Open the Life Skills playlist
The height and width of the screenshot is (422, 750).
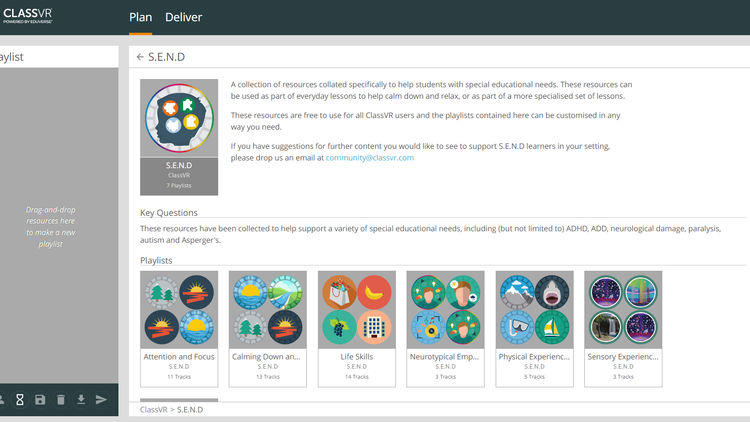[x=357, y=329]
